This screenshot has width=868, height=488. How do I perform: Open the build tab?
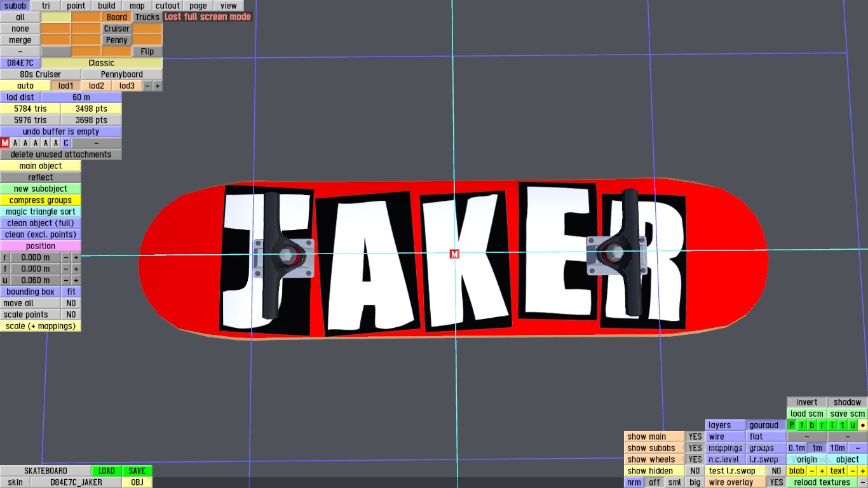coord(107,6)
